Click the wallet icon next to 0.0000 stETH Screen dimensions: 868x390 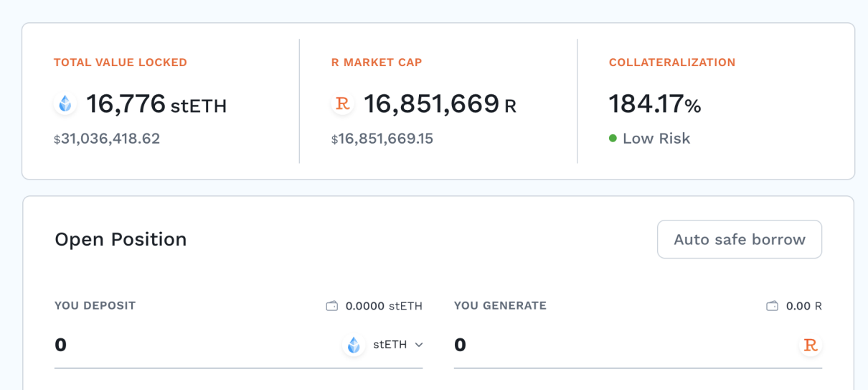331,306
